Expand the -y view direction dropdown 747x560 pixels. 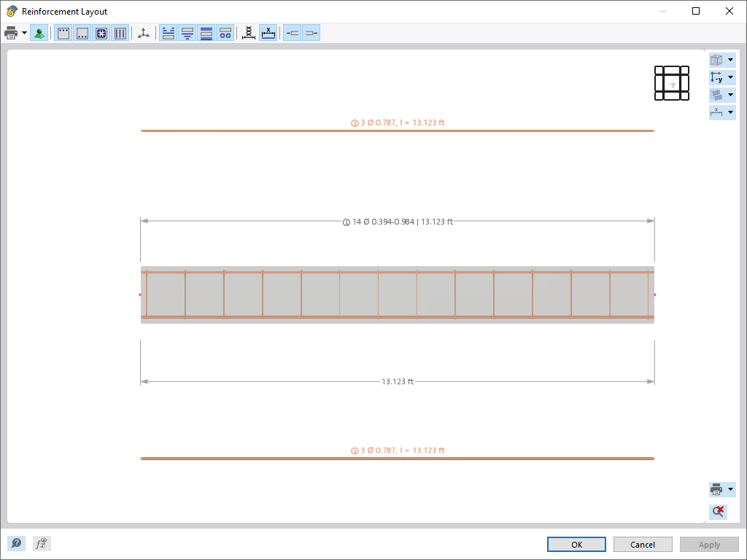(730, 77)
